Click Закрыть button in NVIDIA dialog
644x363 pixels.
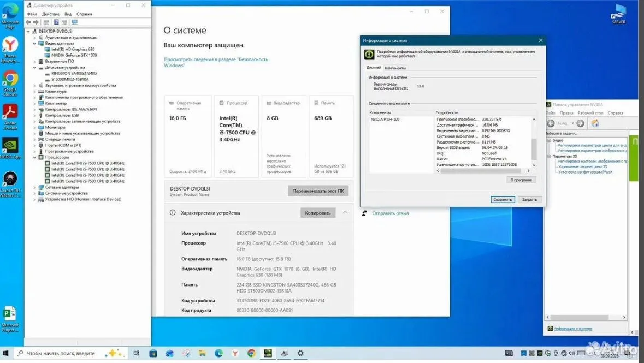pos(529,200)
